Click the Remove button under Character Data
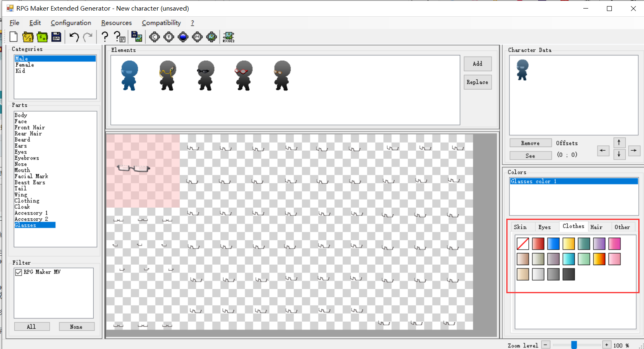The image size is (644, 349). (x=530, y=143)
